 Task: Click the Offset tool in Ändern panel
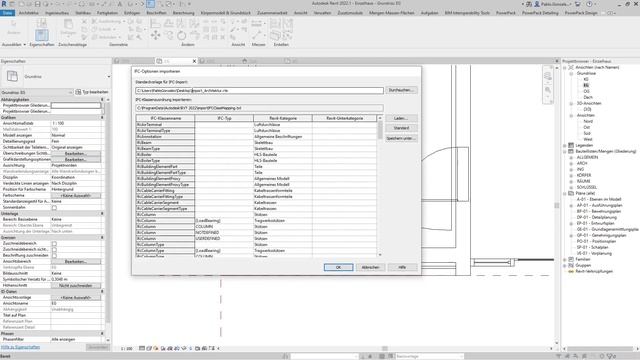pos(169,23)
